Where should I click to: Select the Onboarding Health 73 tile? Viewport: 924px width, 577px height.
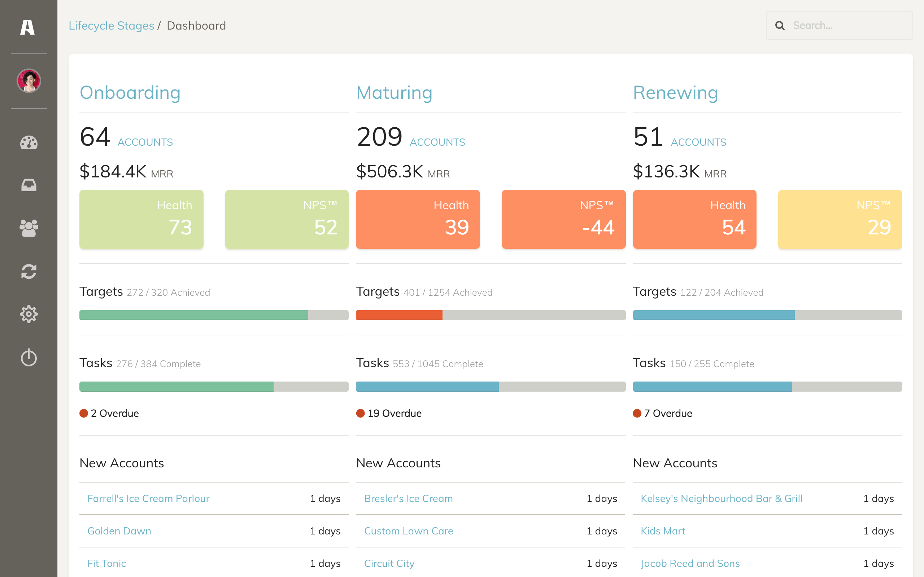pyautogui.click(x=141, y=219)
